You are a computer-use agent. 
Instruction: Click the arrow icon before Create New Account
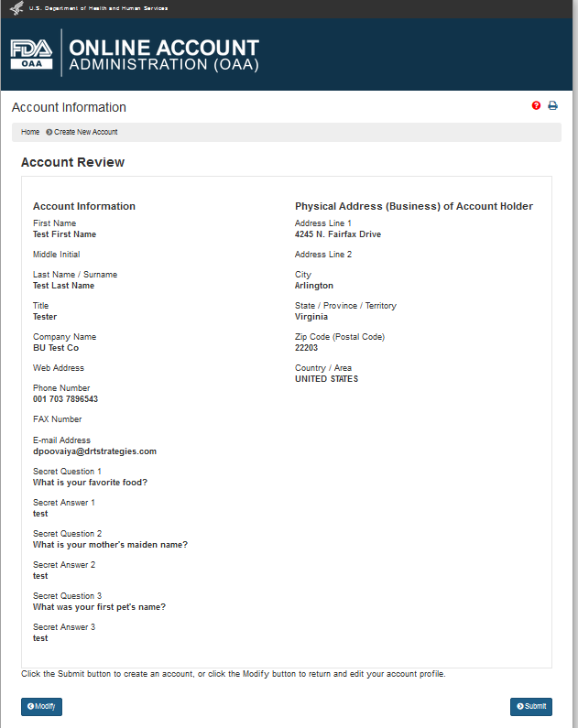(x=49, y=133)
